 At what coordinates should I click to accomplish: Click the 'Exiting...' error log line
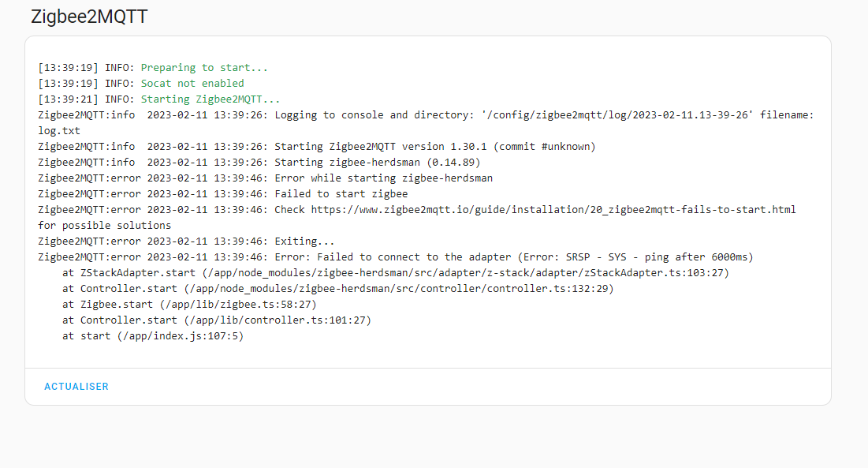click(304, 241)
